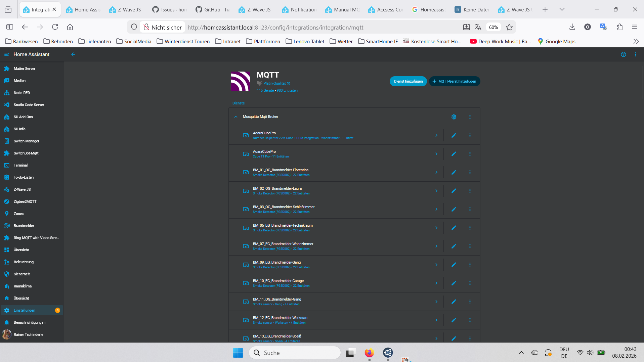This screenshot has height=362, width=644.
Task: Open the Matter Server sidebar item
Action: (32, 69)
